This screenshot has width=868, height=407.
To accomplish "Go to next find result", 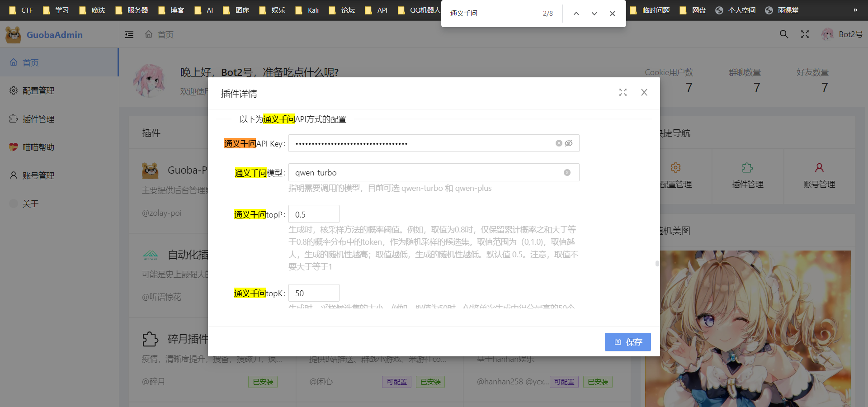I will click(x=594, y=14).
